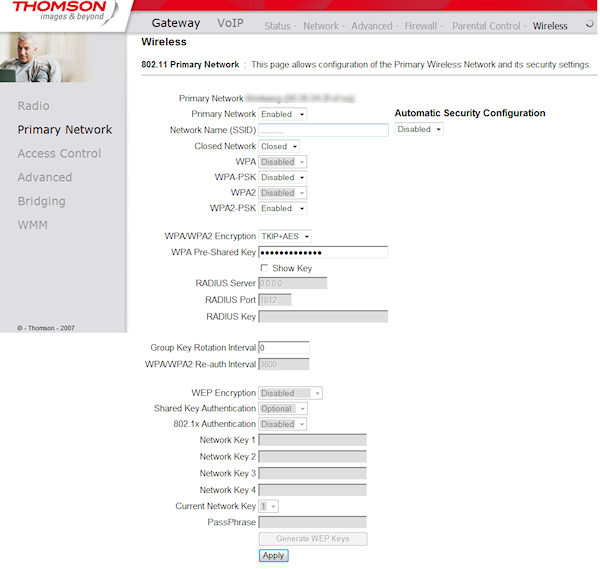Click the PassPhrase field

coord(313,522)
